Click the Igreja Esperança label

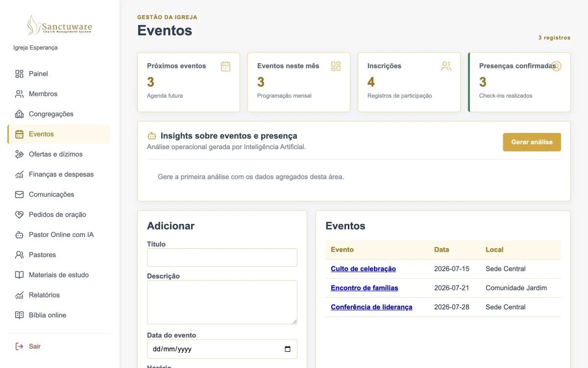[x=35, y=48]
